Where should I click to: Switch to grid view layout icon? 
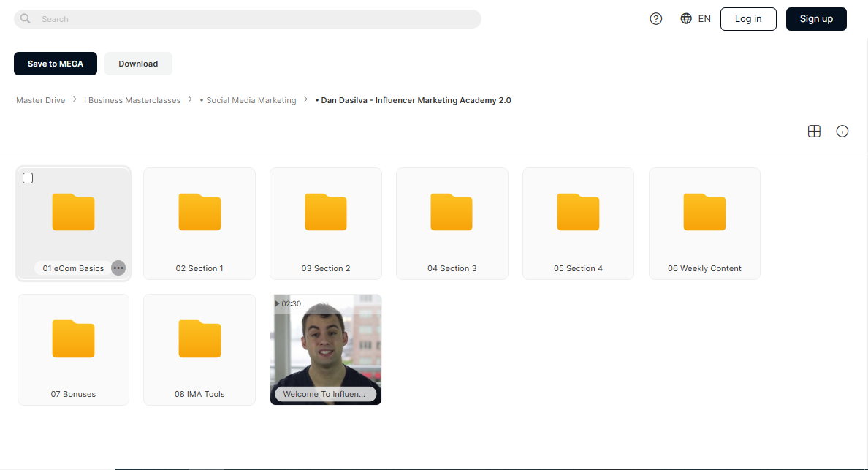click(814, 131)
